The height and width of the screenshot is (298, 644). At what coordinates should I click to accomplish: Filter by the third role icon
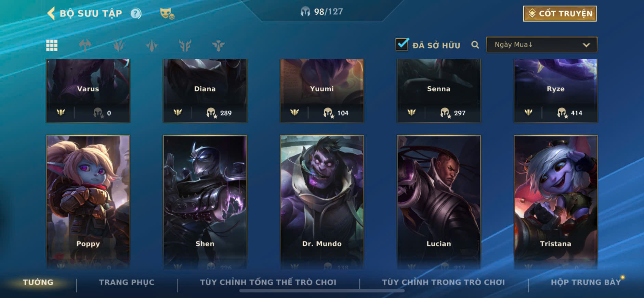[x=152, y=45]
